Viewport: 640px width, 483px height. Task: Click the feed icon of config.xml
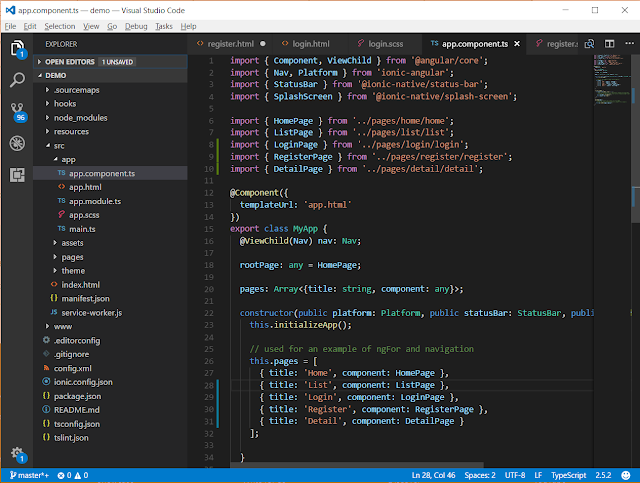tap(46, 367)
